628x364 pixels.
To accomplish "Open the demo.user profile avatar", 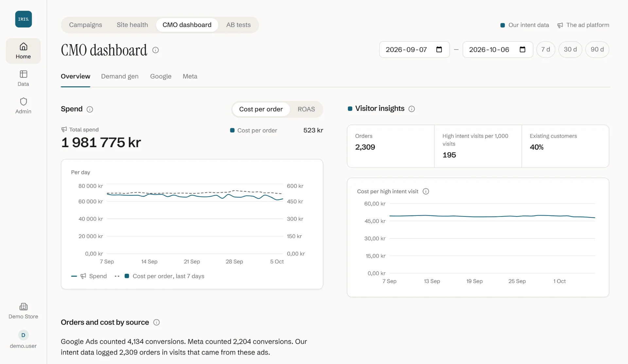I will click(x=23, y=335).
